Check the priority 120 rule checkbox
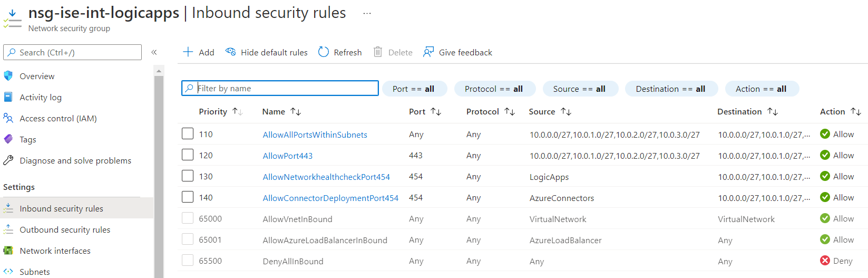Viewport: 868px width, 278px height. click(x=188, y=155)
